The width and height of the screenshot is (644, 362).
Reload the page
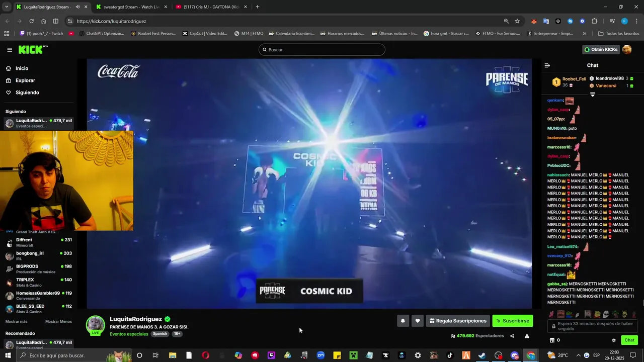[x=31, y=21]
